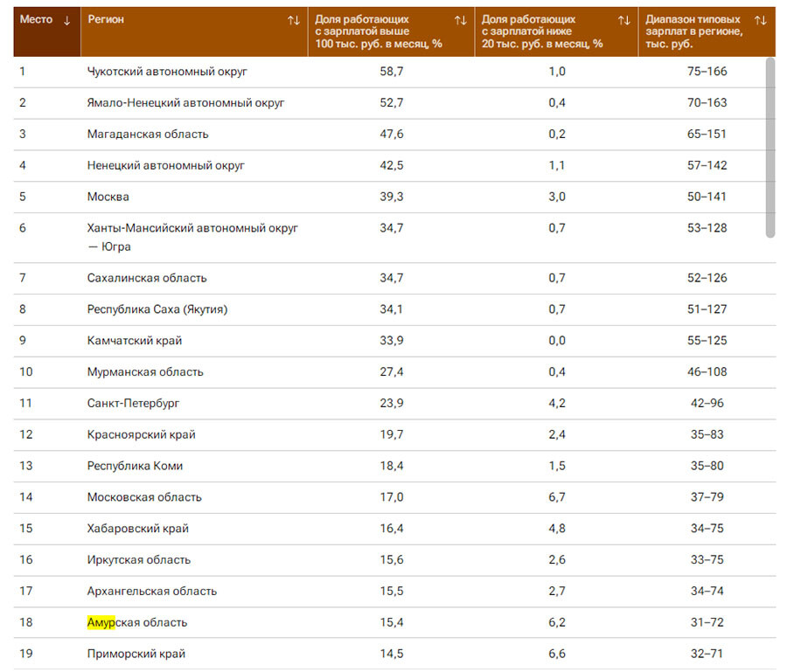Image resolution: width=787 pixels, height=672 pixels.
Task: Click value 39,3 in Москва row
Action: coord(392,197)
